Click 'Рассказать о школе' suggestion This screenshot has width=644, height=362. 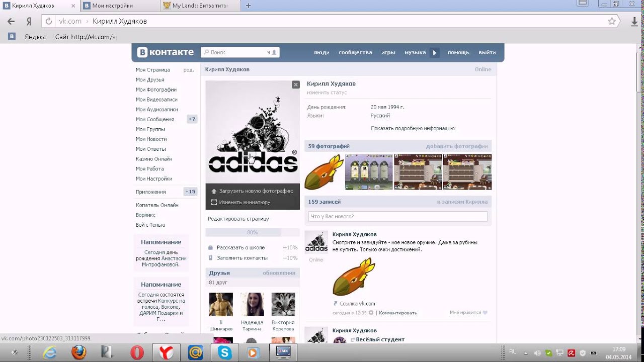240,247
